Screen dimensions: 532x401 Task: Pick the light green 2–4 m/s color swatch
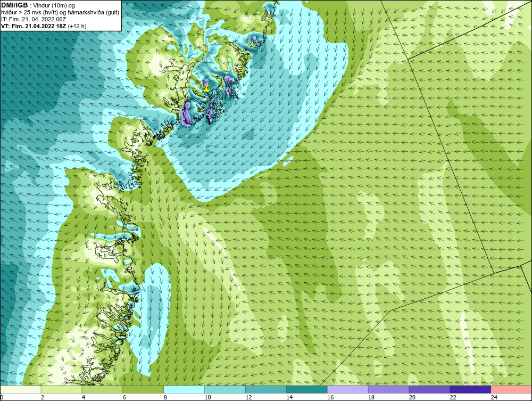pos(61,389)
